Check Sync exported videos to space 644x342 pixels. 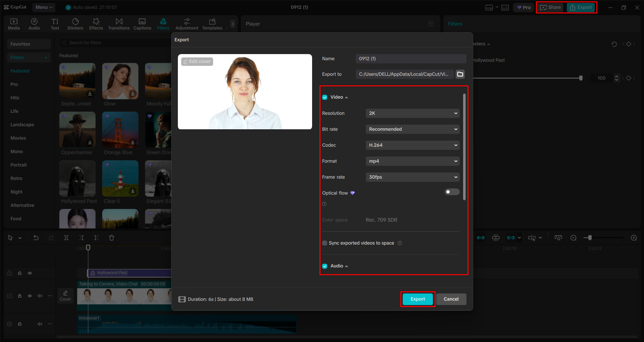point(325,243)
